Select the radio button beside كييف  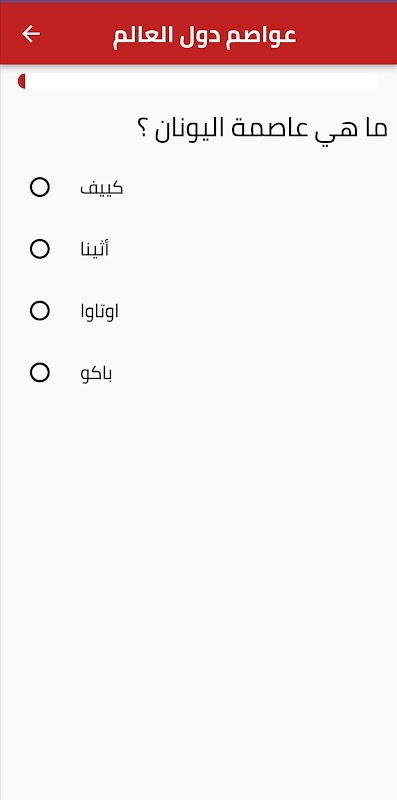click(x=40, y=187)
